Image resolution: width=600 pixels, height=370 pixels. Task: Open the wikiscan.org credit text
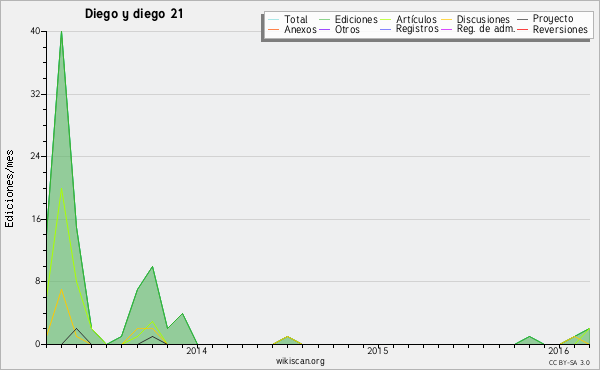point(300,361)
